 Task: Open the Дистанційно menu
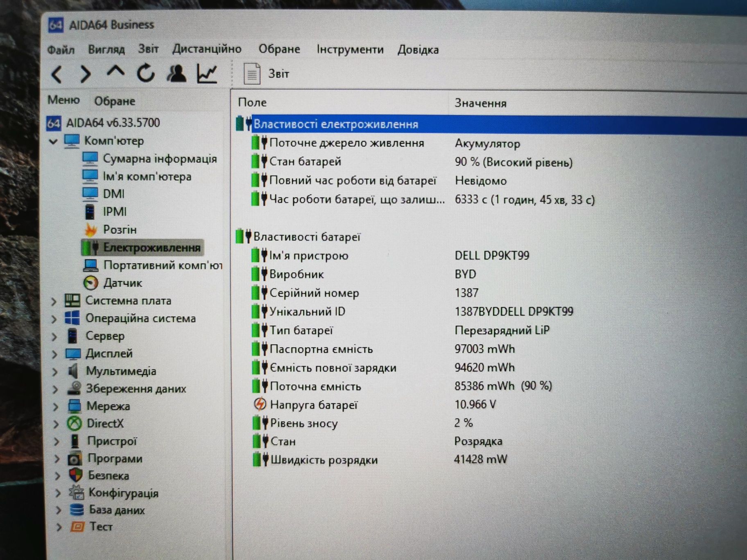207,49
